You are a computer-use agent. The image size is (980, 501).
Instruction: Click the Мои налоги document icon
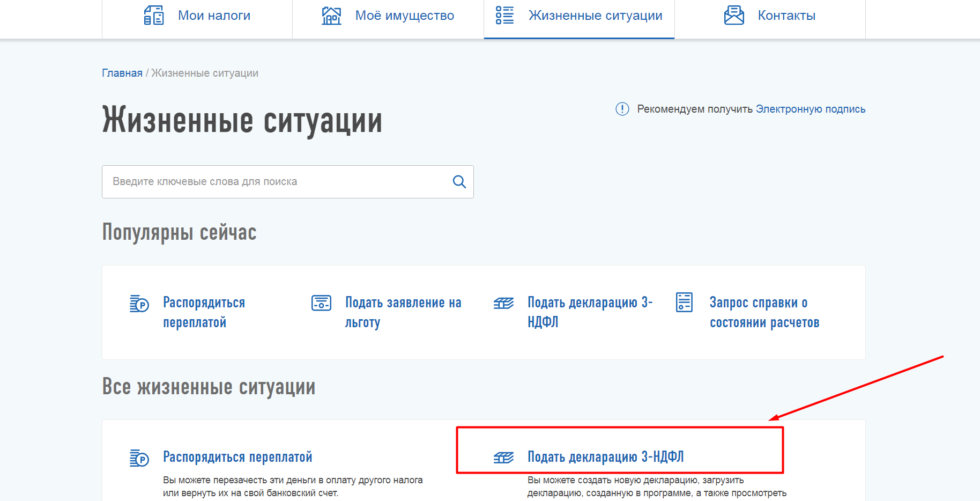[x=154, y=16]
